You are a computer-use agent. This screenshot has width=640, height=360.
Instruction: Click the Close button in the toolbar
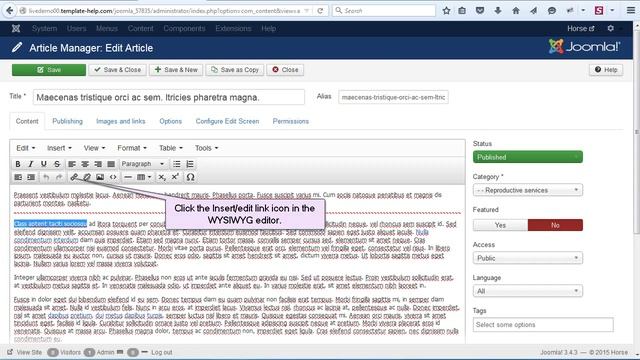click(x=285, y=70)
